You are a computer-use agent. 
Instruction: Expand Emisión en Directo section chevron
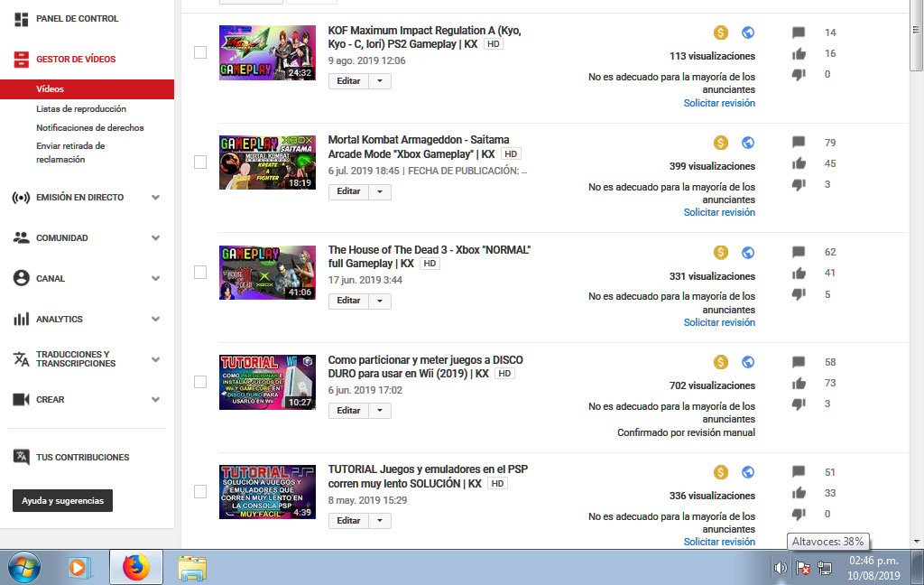pyautogui.click(x=155, y=198)
